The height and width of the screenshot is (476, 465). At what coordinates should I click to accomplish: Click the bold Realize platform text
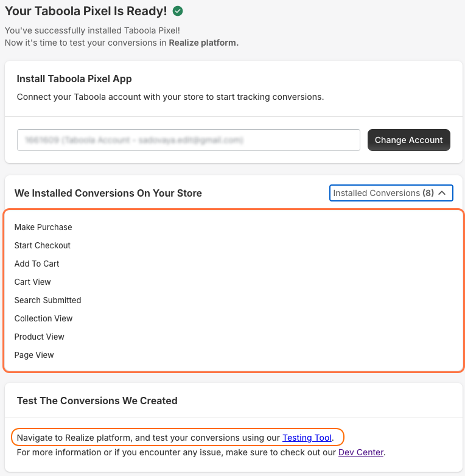point(203,43)
